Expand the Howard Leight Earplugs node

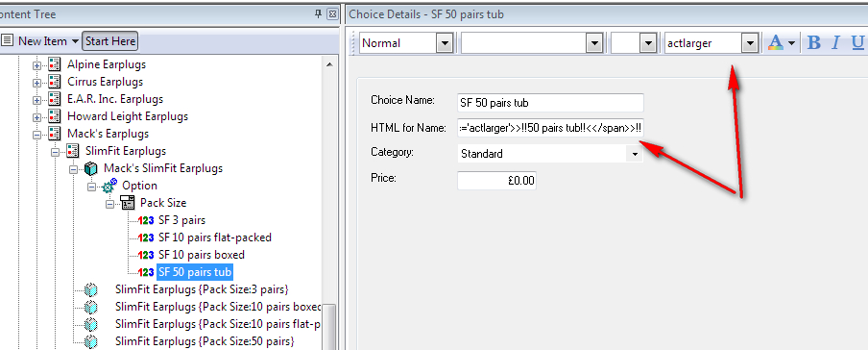click(37, 117)
